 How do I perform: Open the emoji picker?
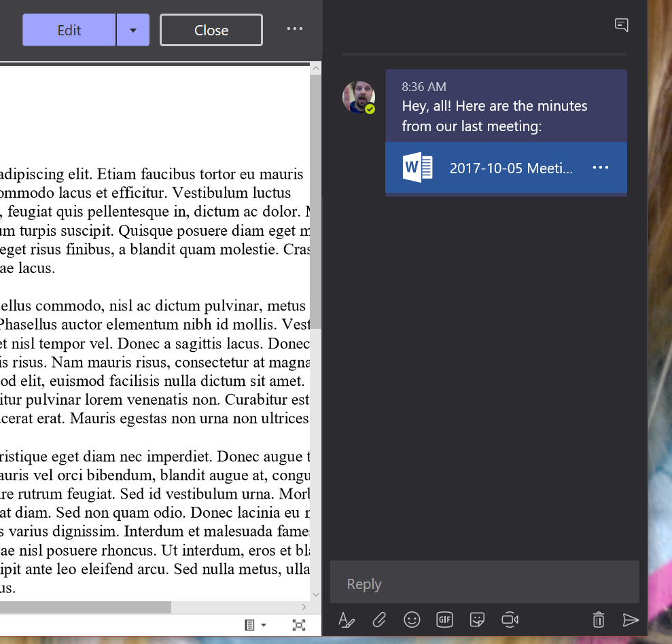point(412,620)
